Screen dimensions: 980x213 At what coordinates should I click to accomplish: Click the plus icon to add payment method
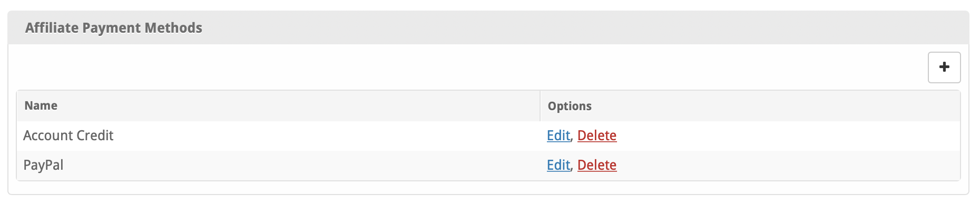coord(944,67)
